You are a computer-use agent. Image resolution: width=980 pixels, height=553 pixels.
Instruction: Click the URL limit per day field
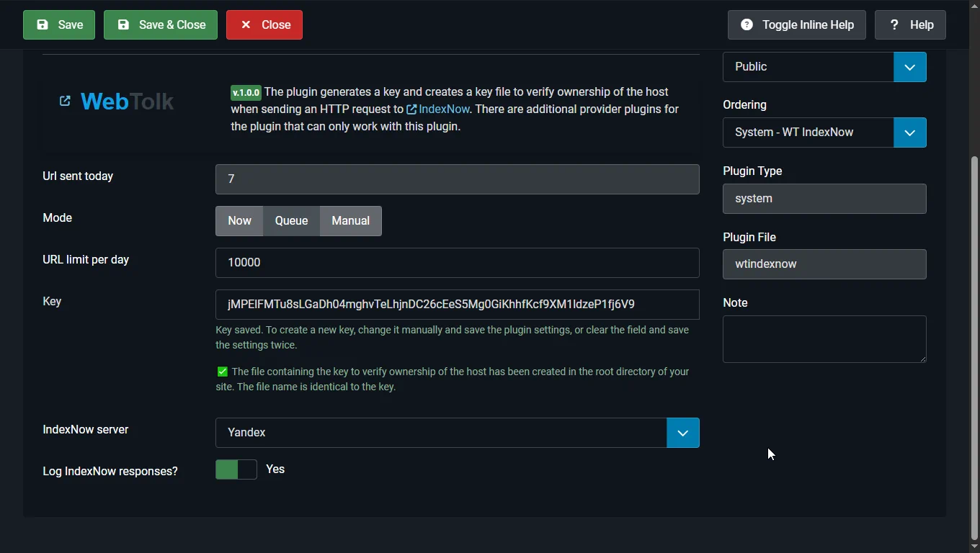point(458,263)
